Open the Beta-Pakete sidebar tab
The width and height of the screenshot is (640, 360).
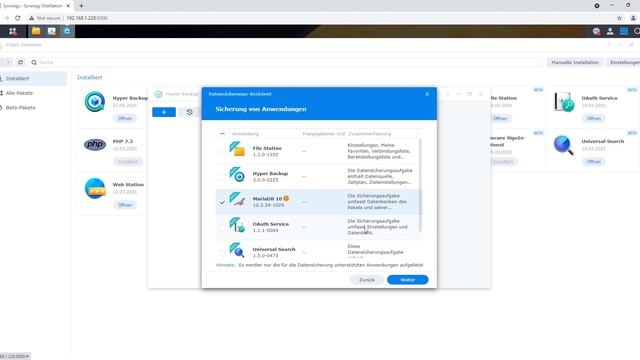coord(33,108)
